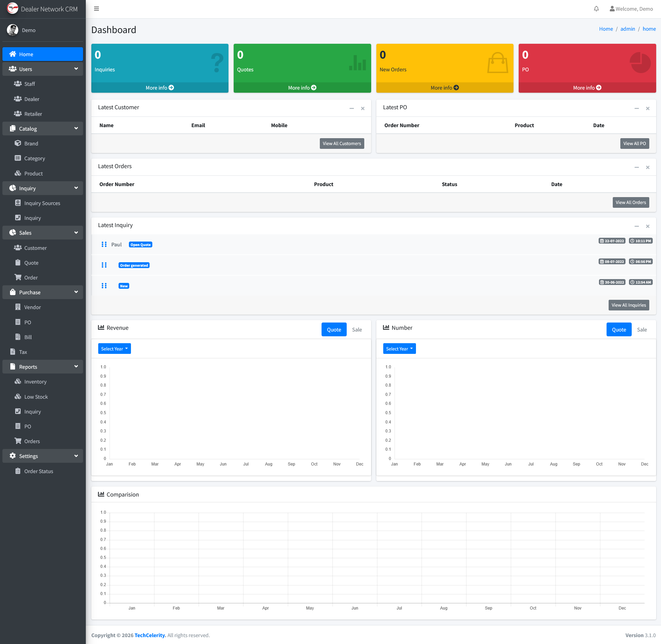661x644 pixels.
Task: Open the notifications bell icon
Action: [x=596, y=9]
